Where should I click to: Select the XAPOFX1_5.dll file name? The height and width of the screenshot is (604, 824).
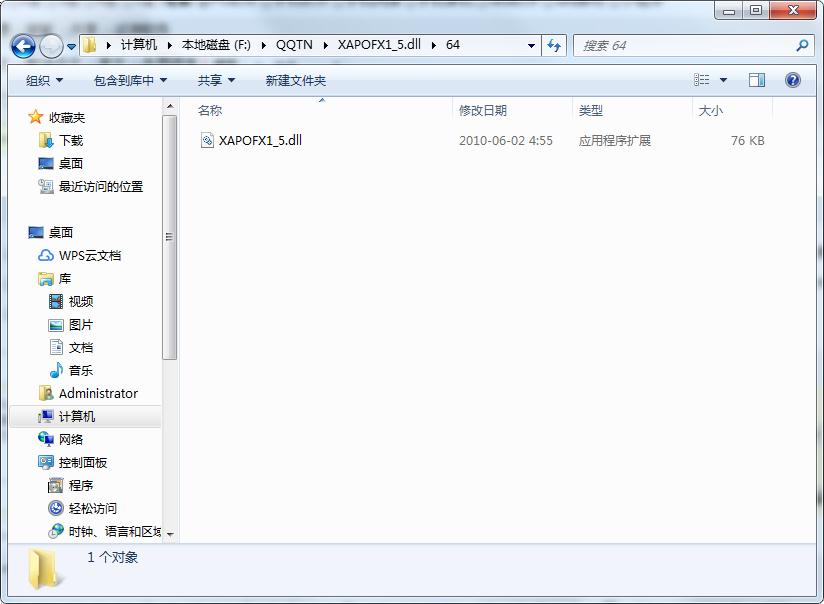pos(260,140)
